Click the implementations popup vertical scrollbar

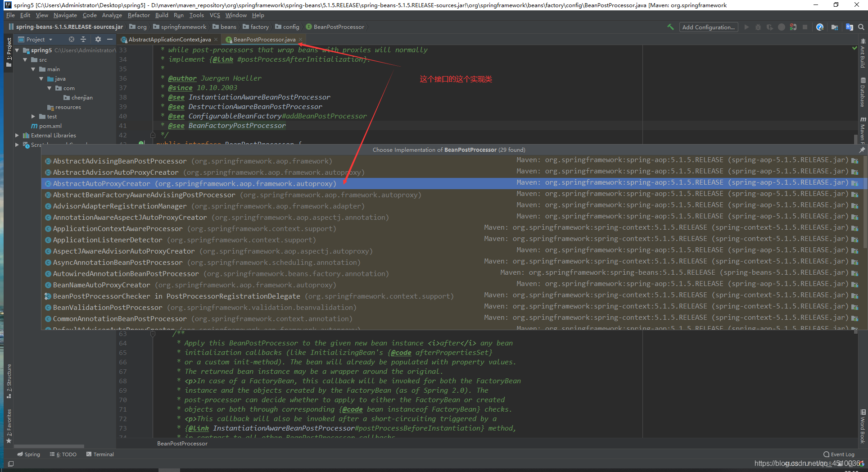coord(865,203)
